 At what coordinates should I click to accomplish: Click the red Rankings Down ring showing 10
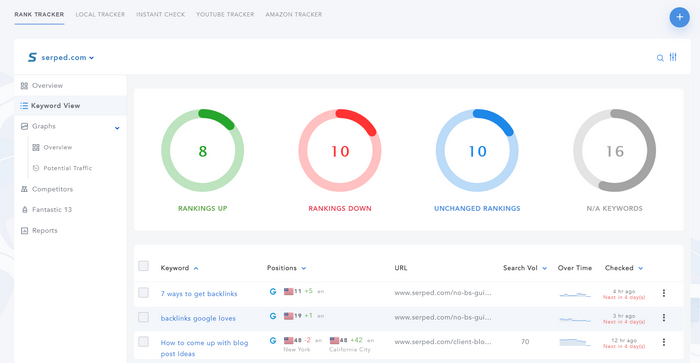pyautogui.click(x=340, y=151)
